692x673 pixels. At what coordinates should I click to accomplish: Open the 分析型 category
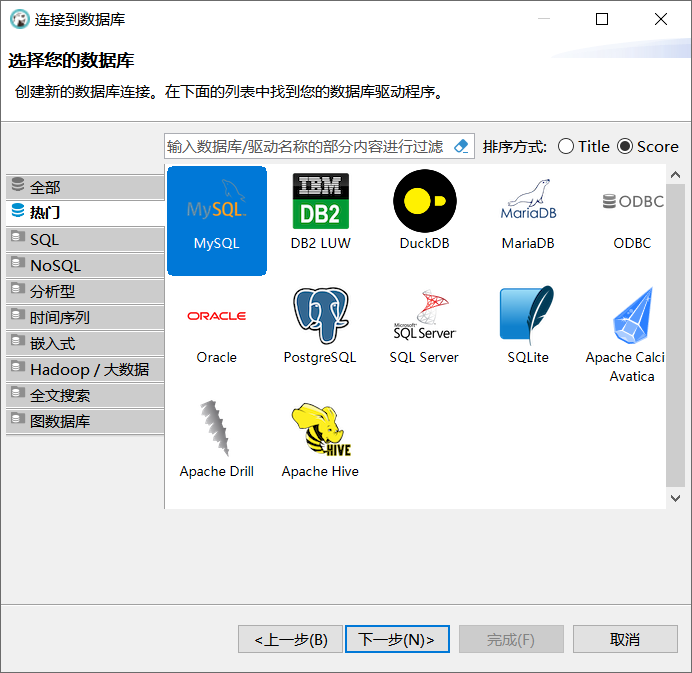[86, 291]
